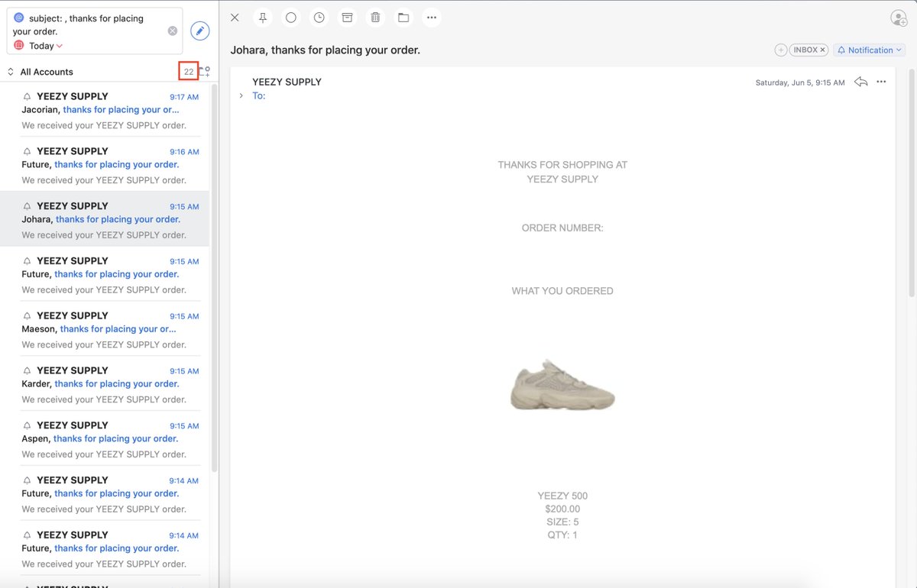Viewport: 917px width, 588px height.
Task: Pin the Johara order email
Action: tap(263, 18)
